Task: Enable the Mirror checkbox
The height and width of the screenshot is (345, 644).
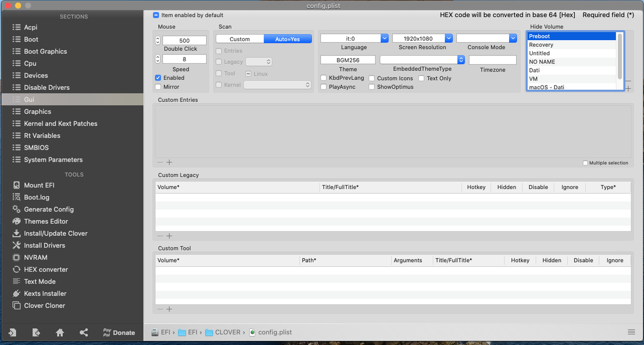Action: (158, 87)
